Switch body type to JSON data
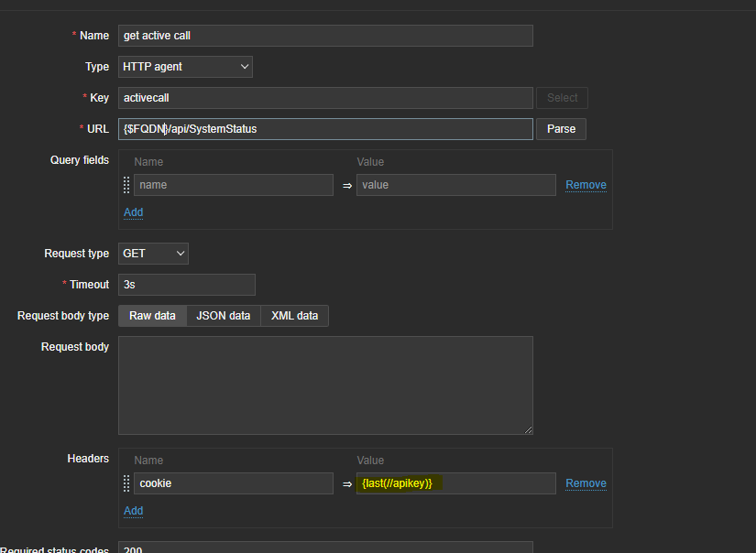This screenshot has height=553, width=756. pyautogui.click(x=224, y=316)
